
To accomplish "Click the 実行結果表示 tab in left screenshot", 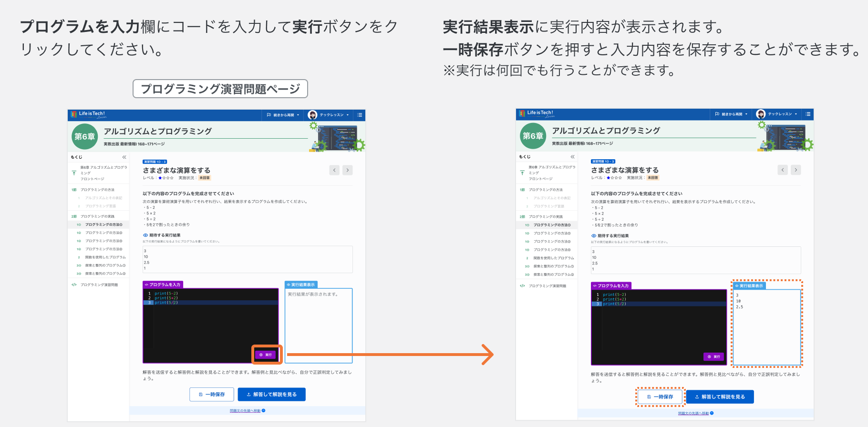I will [x=301, y=285].
